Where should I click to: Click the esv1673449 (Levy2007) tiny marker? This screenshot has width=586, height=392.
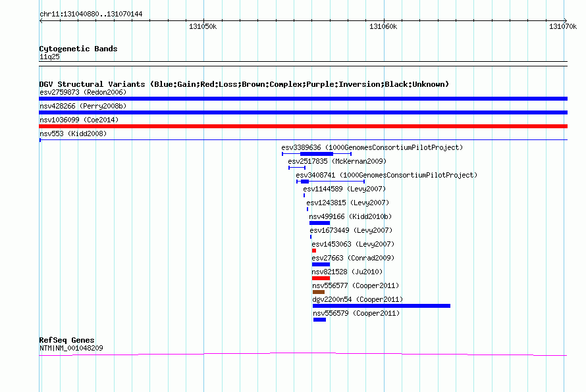[x=311, y=237]
